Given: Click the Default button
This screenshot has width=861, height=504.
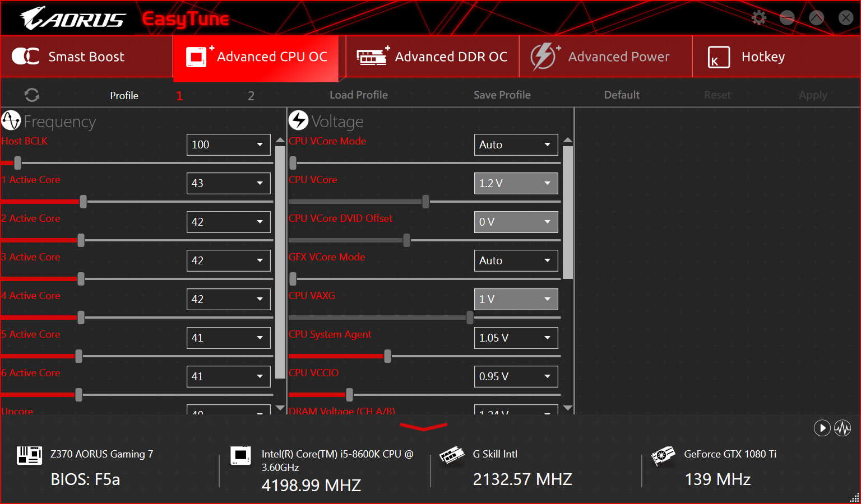Looking at the screenshot, I should click(x=622, y=95).
